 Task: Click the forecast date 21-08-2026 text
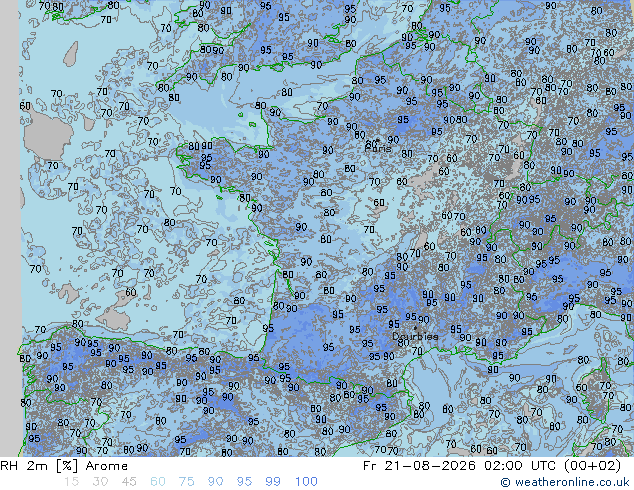click(429, 466)
